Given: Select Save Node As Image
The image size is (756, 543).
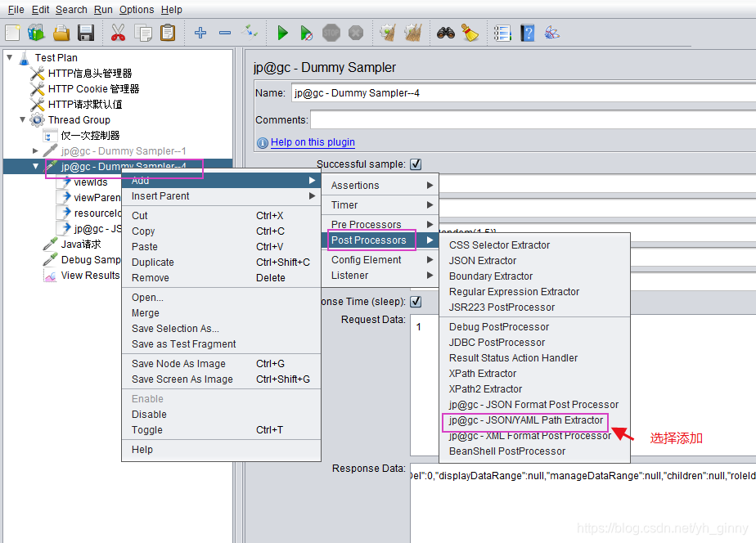Looking at the screenshot, I should click(221, 364).
